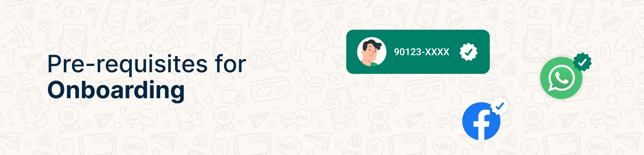Click the bold "Onboarding" heading word
644x155 pixels.
tap(116, 90)
